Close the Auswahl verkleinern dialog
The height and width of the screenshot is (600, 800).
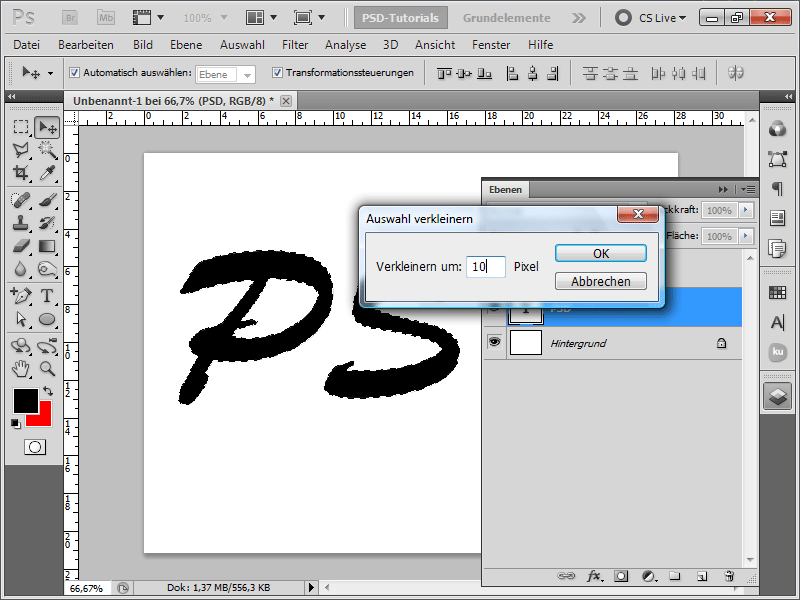[x=638, y=214]
